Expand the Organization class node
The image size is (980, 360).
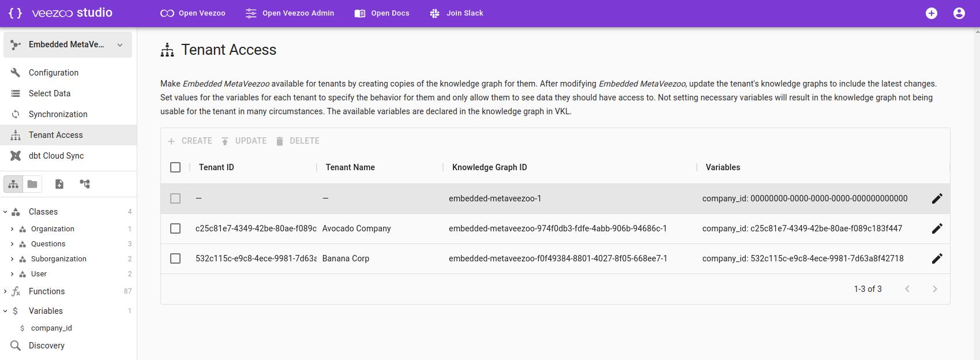[x=12, y=229]
